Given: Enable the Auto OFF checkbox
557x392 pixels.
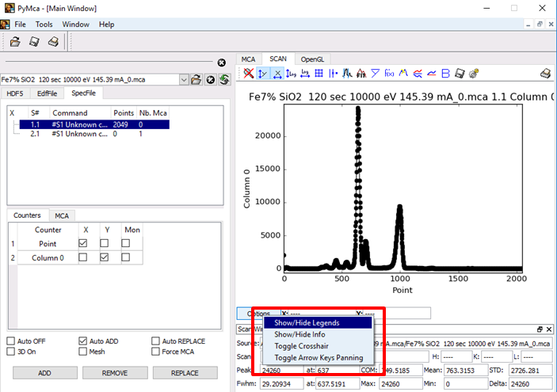Looking at the screenshot, I should pyautogui.click(x=10, y=341).
